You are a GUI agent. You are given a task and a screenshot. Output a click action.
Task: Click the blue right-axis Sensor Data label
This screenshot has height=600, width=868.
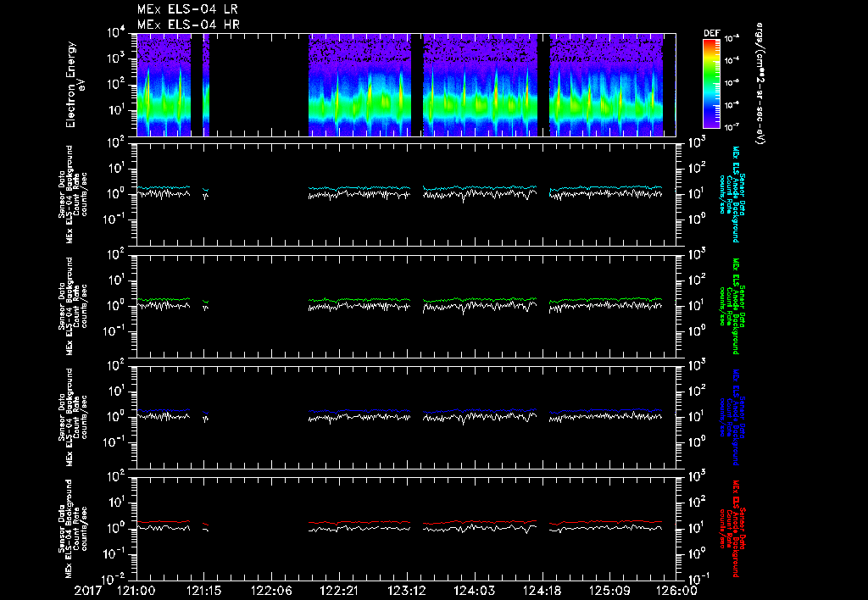(x=732, y=417)
